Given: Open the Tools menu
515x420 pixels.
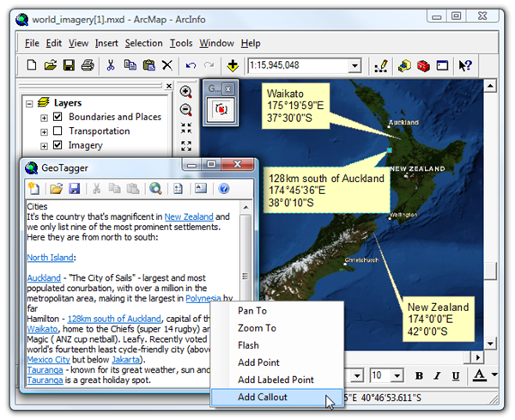Looking at the screenshot, I should pos(181,43).
